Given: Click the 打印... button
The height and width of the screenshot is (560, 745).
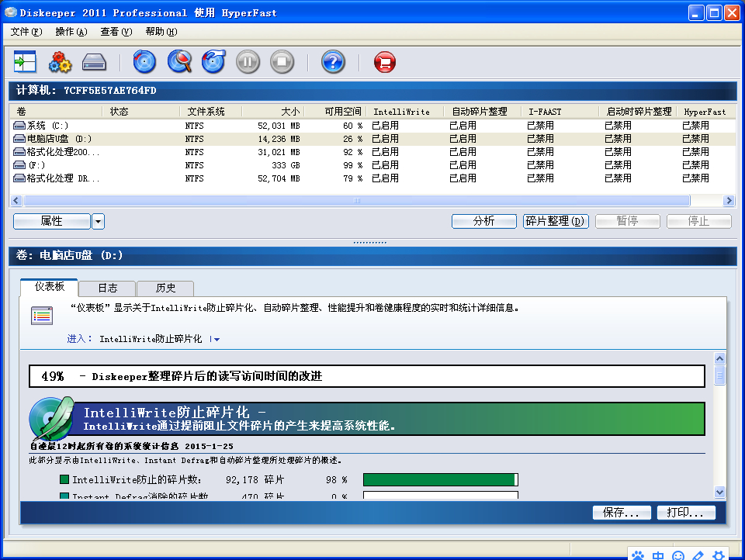Looking at the screenshot, I should (x=686, y=513).
